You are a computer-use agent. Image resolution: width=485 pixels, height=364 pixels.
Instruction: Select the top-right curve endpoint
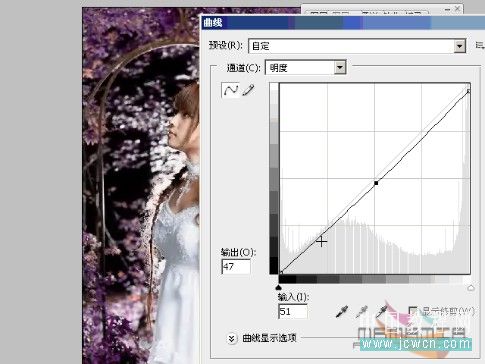[x=469, y=91]
